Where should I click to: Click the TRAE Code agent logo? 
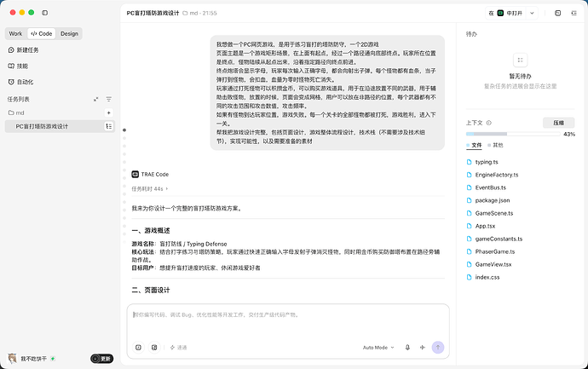coord(135,175)
